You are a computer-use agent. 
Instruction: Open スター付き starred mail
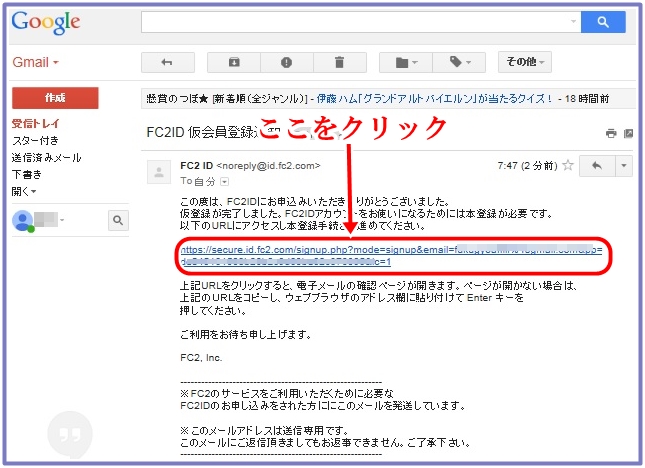35,141
